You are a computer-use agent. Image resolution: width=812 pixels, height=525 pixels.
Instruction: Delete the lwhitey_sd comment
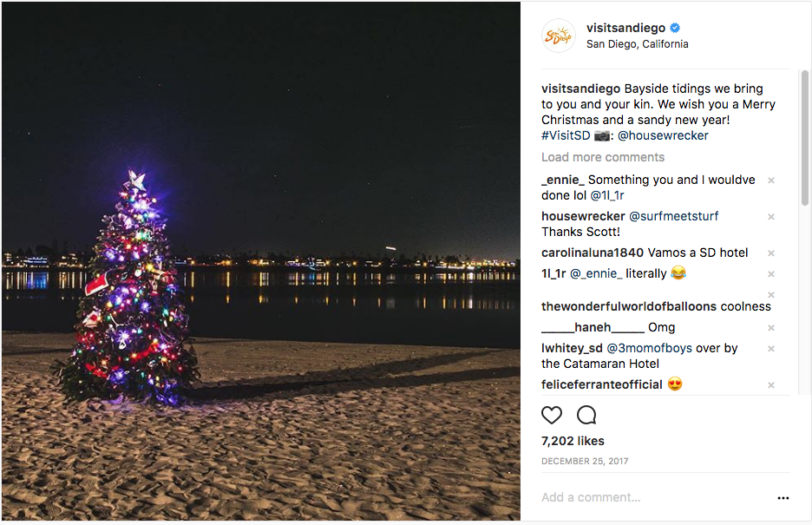pos(771,349)
